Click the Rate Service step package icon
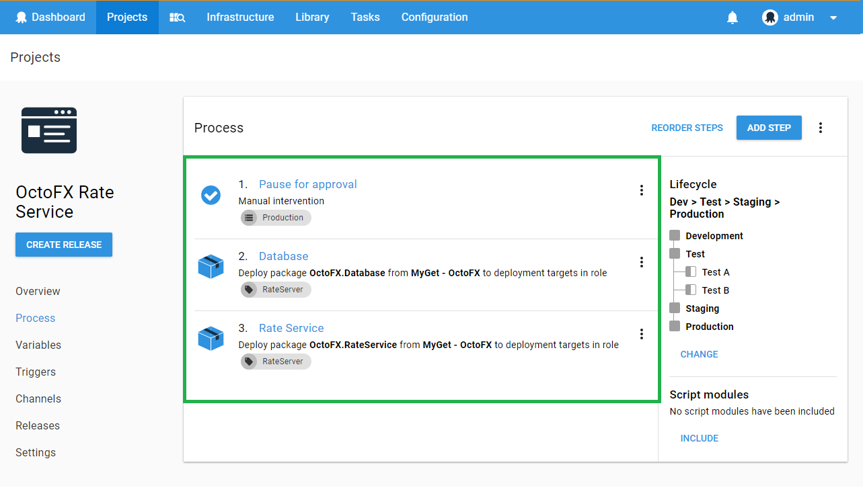863x504 pixels. (x=211, y=339)
